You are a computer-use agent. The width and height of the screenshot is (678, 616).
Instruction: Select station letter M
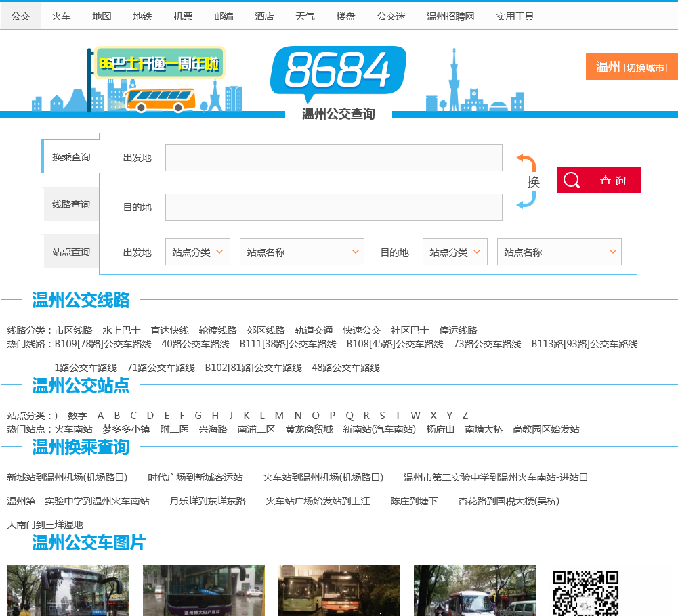tap(279, 416)
